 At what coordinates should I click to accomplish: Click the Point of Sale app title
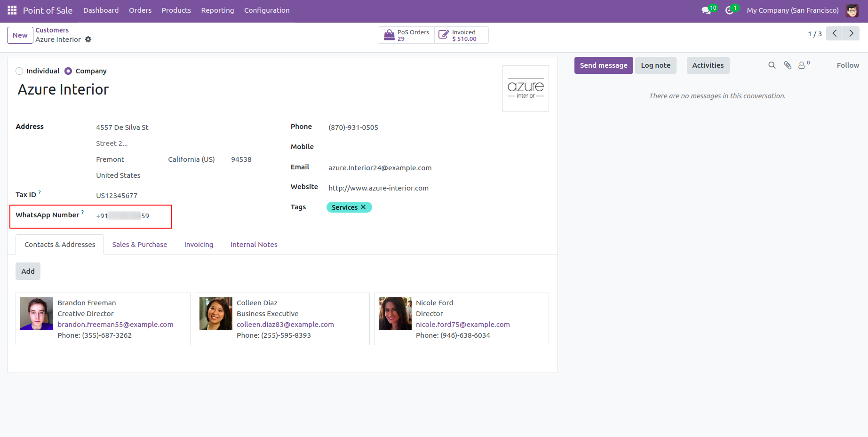pos(48,10)
